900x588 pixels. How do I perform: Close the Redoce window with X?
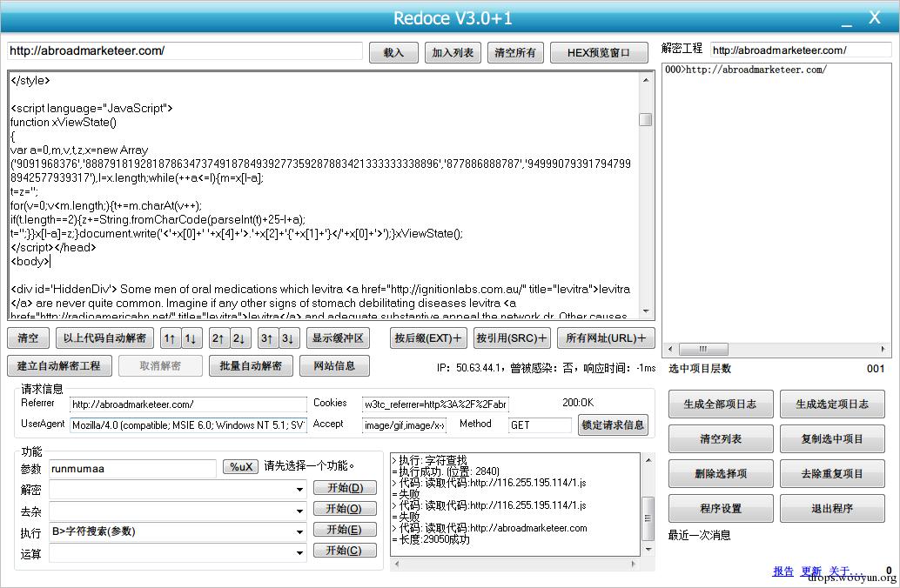pyautogui.click(x=874, y=17)
